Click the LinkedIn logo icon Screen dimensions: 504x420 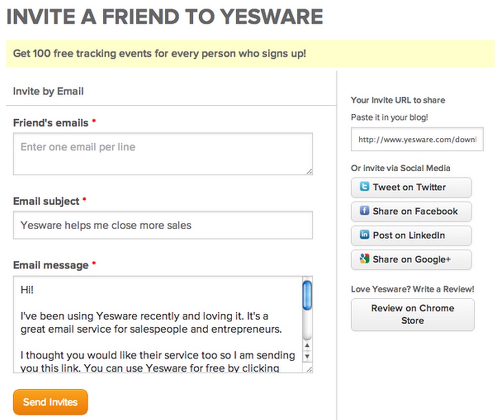364,235
